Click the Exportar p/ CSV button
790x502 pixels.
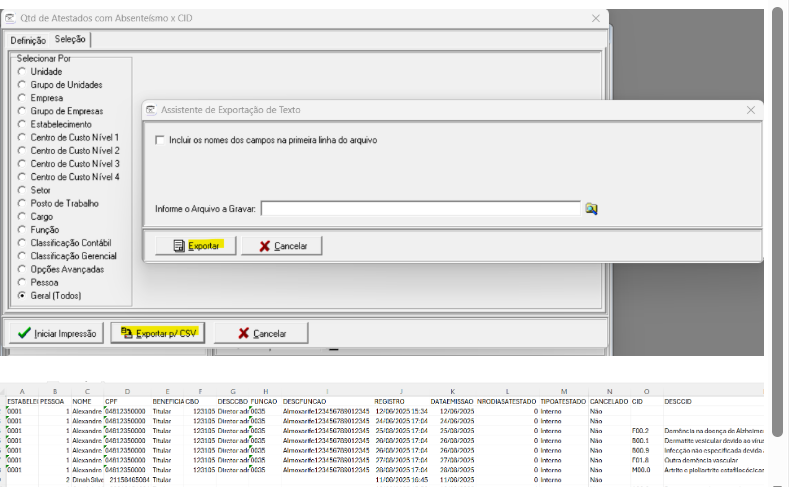(155, 333)
